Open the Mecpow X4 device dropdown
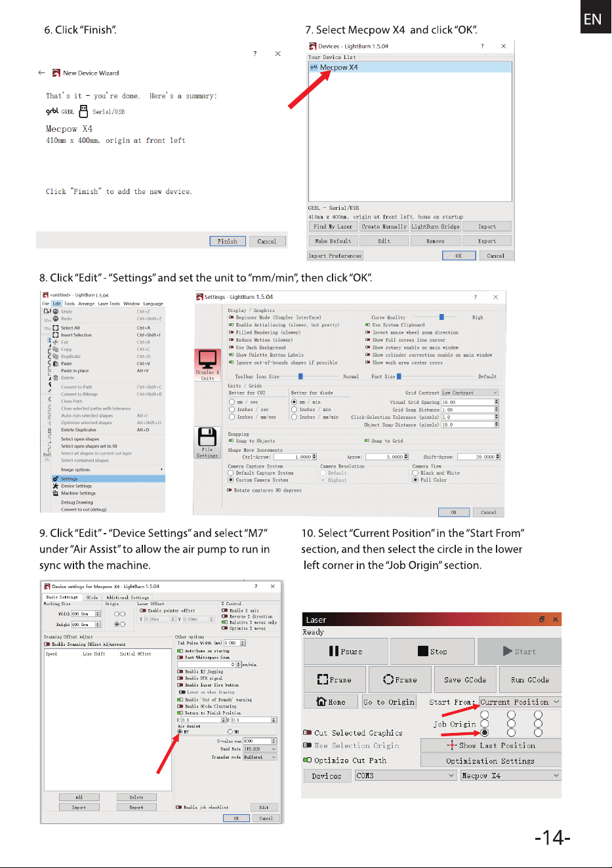Image resolution: width=612 pixels, height=868 pixels. [511, 776]
